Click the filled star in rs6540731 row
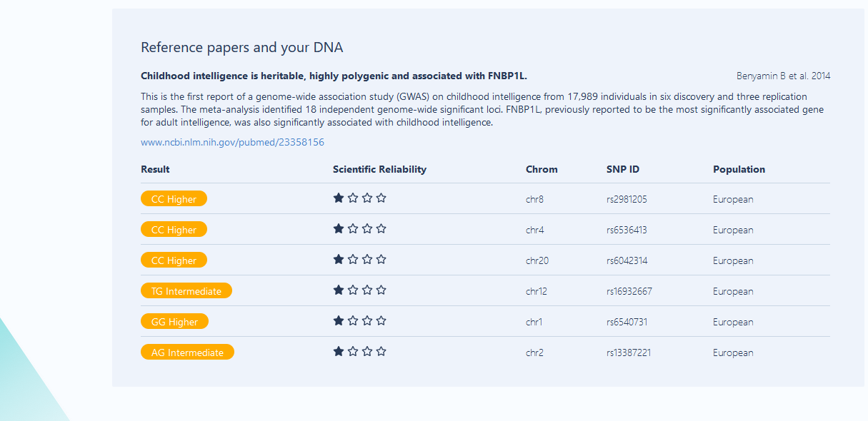Image resolution: width=868 pixels, height=421 pixels. [339, 320]
